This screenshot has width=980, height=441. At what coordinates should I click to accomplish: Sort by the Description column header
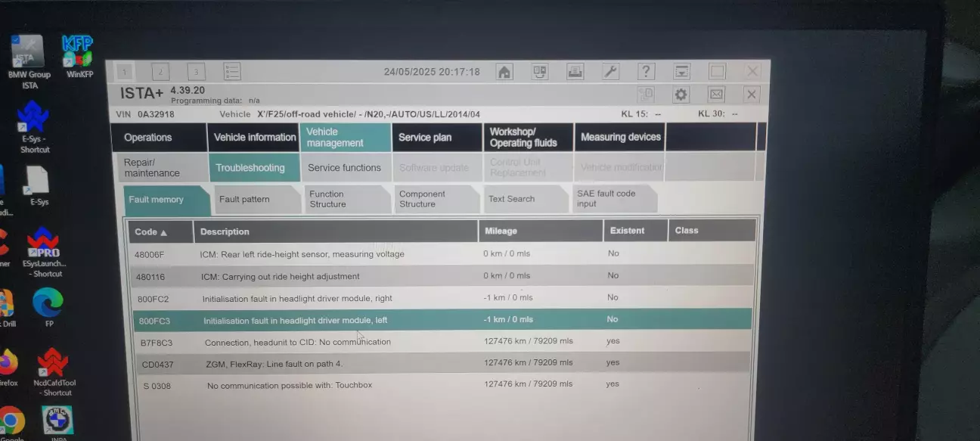[x=336, y=231]
